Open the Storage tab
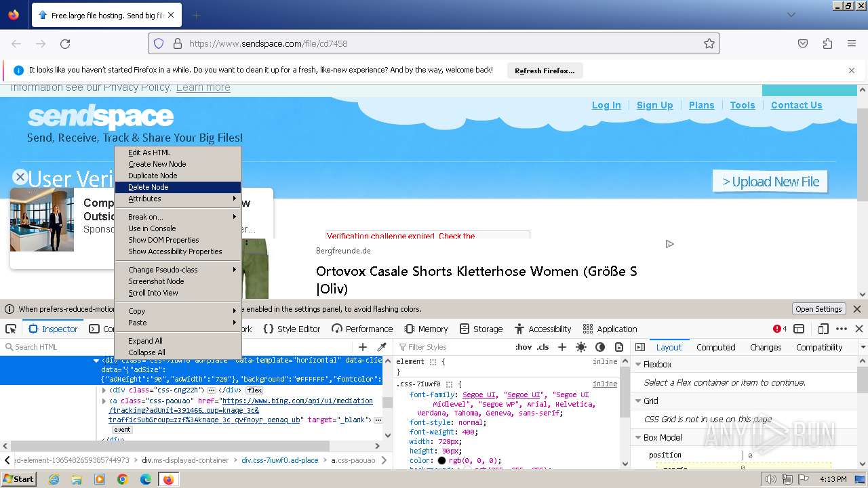Screen dimensions: 868x488 point(481,329)
